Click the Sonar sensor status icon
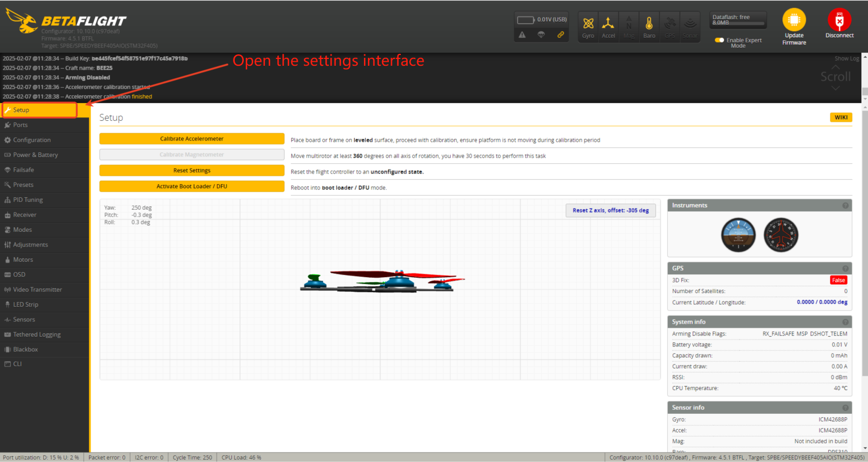 point(690,27)
